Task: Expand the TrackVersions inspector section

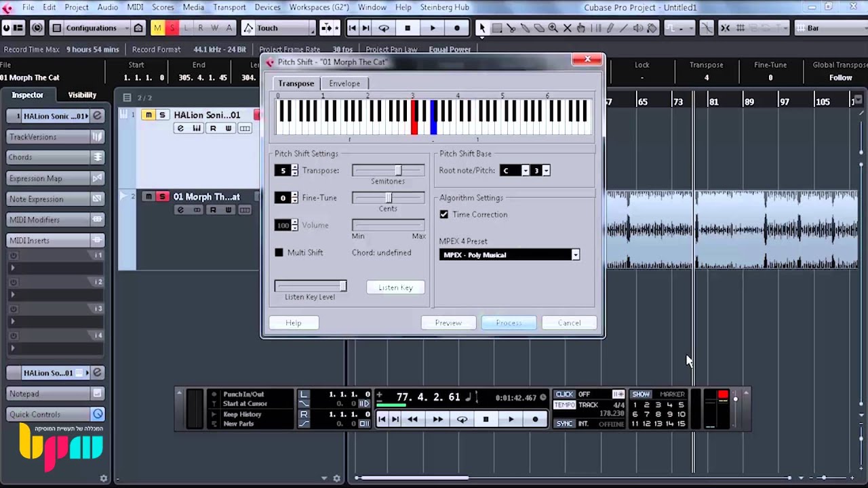Action: 56,137
